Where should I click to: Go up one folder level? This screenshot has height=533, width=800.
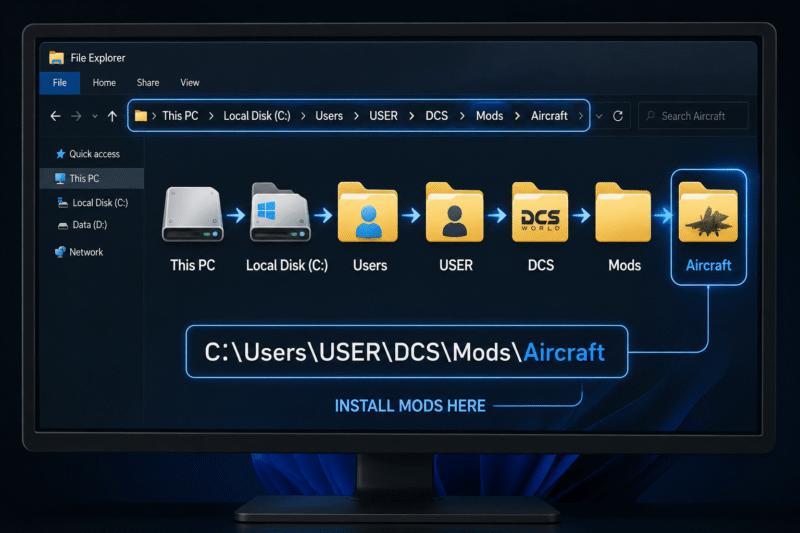click(x=112, y=116)
